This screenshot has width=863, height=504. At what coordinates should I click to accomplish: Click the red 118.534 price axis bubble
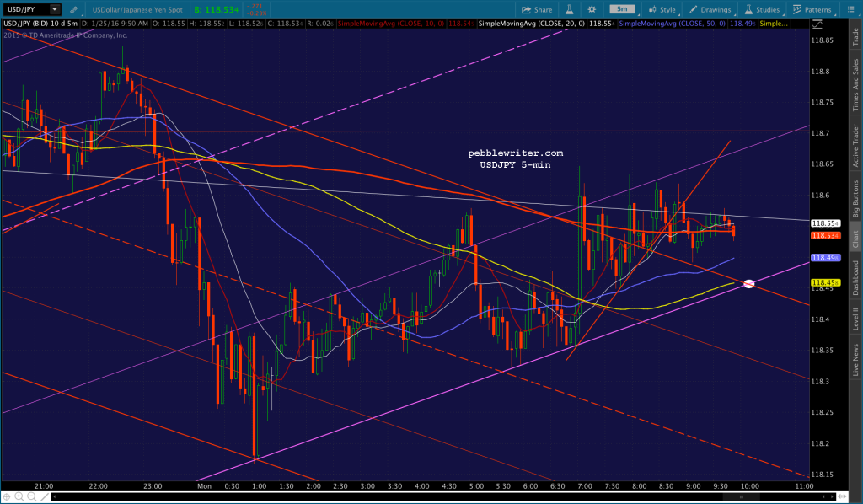point(826,235)
